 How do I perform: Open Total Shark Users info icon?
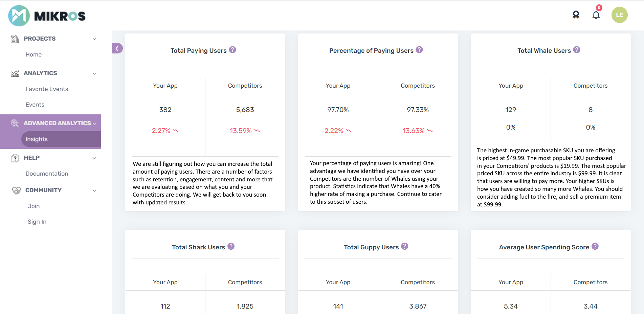pos(231,246)
